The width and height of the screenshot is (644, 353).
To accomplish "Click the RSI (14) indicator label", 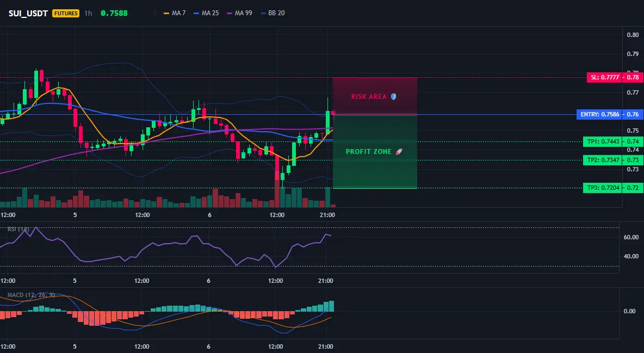I will tap(18, 229).
